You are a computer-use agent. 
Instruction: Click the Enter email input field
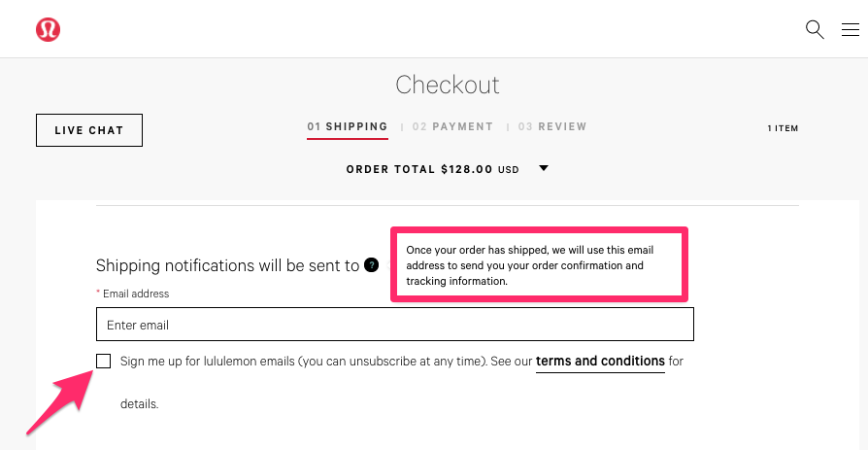[395, 325]
